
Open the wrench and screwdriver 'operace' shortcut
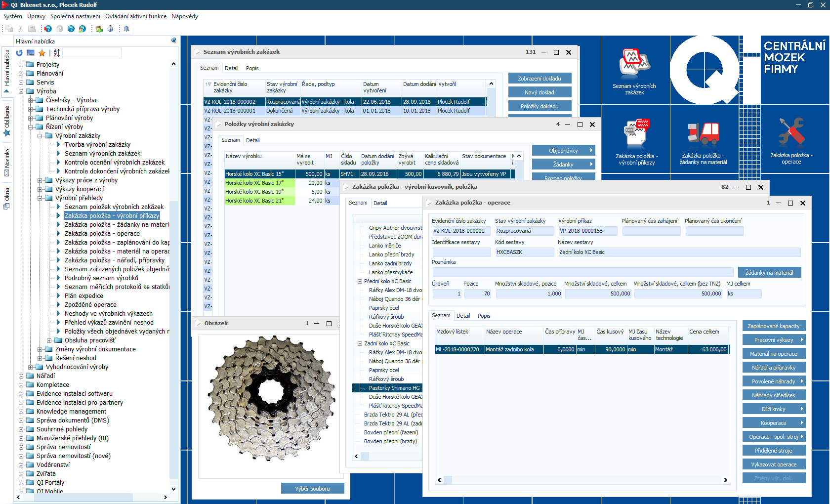(791, 131)
